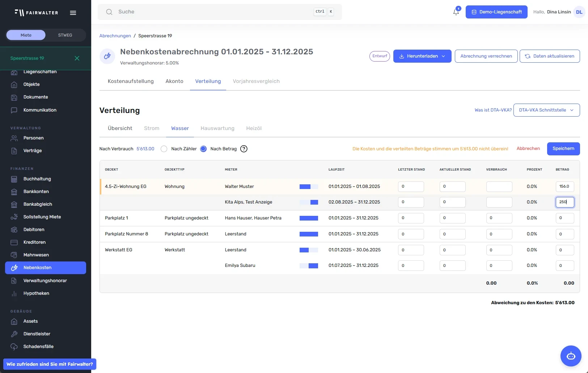Open the DL user avatar menu
Image resolution: width=588 pixels, height=373 pixels.
click(579, 12)
